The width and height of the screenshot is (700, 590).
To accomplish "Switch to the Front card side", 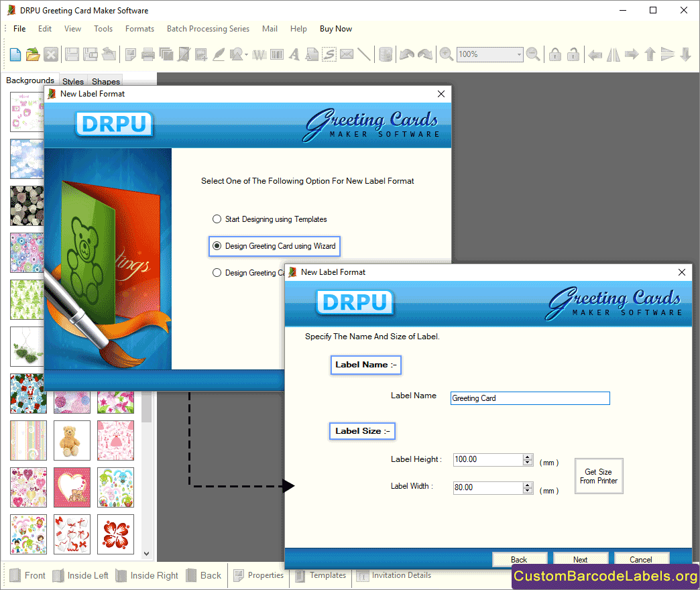I will (x=27, y=575).
